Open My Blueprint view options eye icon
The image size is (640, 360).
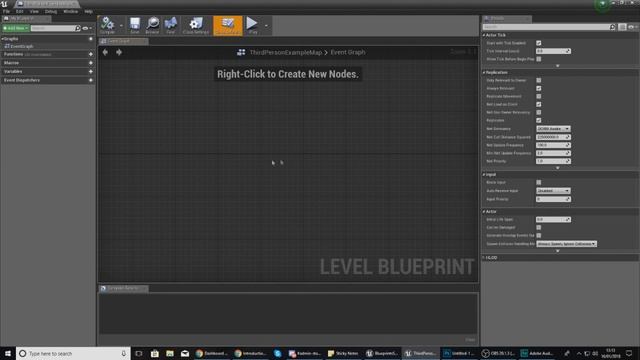point(86,28)
